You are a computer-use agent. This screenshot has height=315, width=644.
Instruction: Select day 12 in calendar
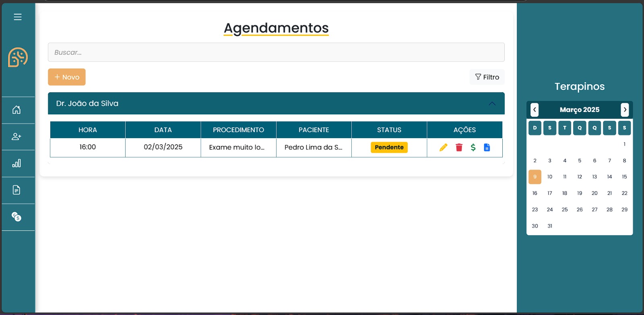(580, 177)
